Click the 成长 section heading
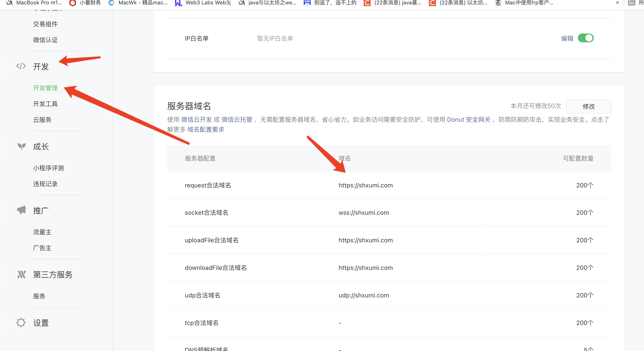Image resolution: width=644 pixels, height=351 pixels. [x=41, y=147]
